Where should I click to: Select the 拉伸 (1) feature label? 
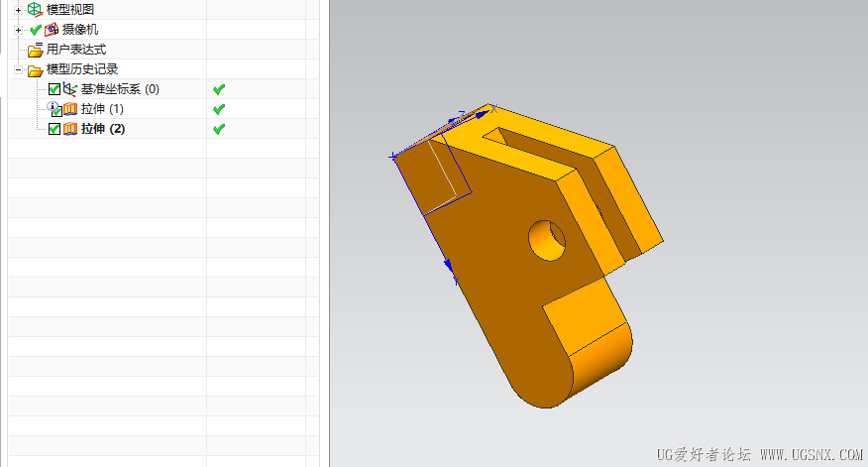pyautogui.click(x=102, y=109)
